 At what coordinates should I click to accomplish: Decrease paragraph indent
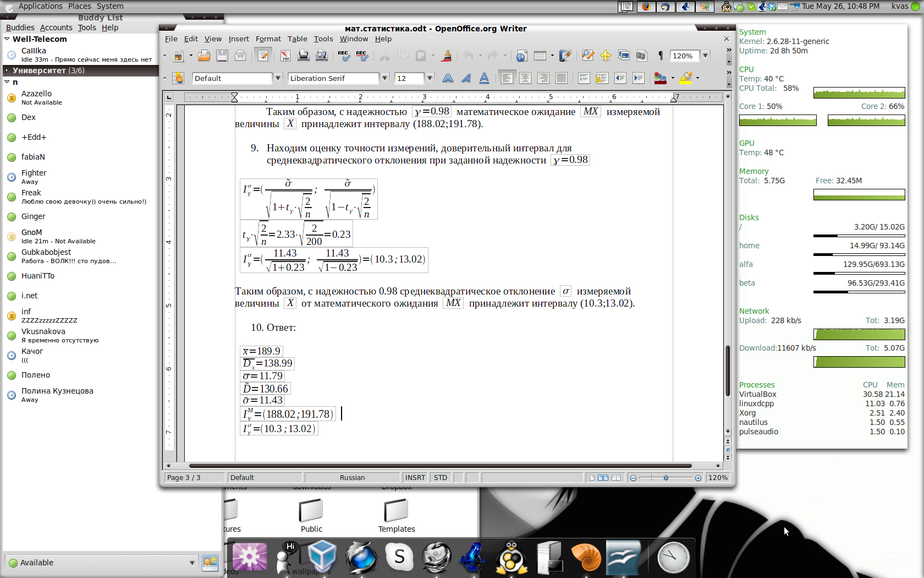620,78
